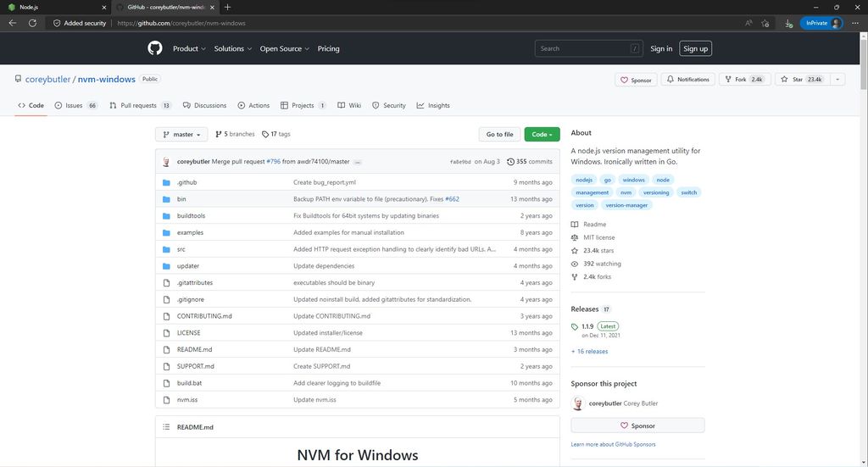
Task: Click the Notifications bell button
Action: tap(688, 80)
